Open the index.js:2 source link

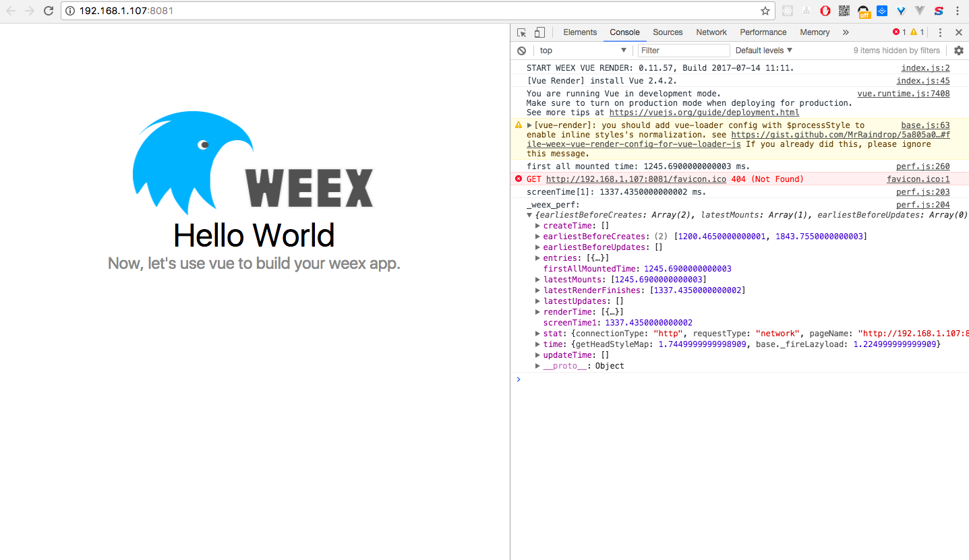(925, 68)
